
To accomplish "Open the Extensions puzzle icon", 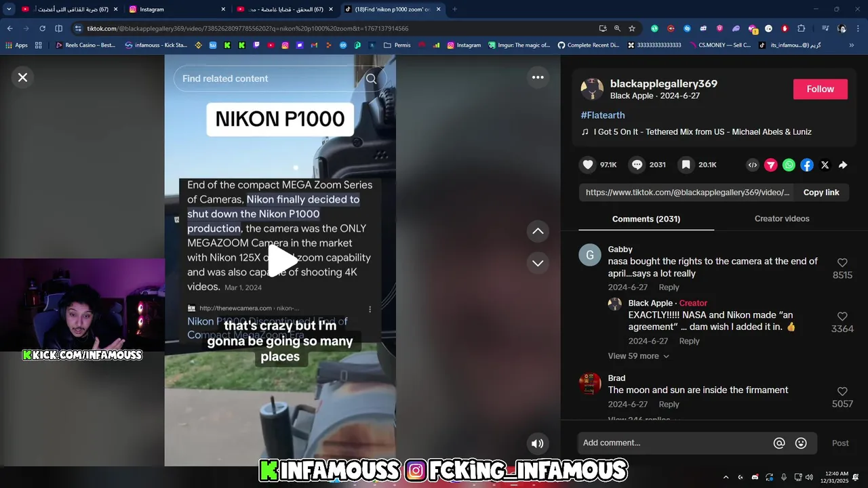I will tap(801, 28).
